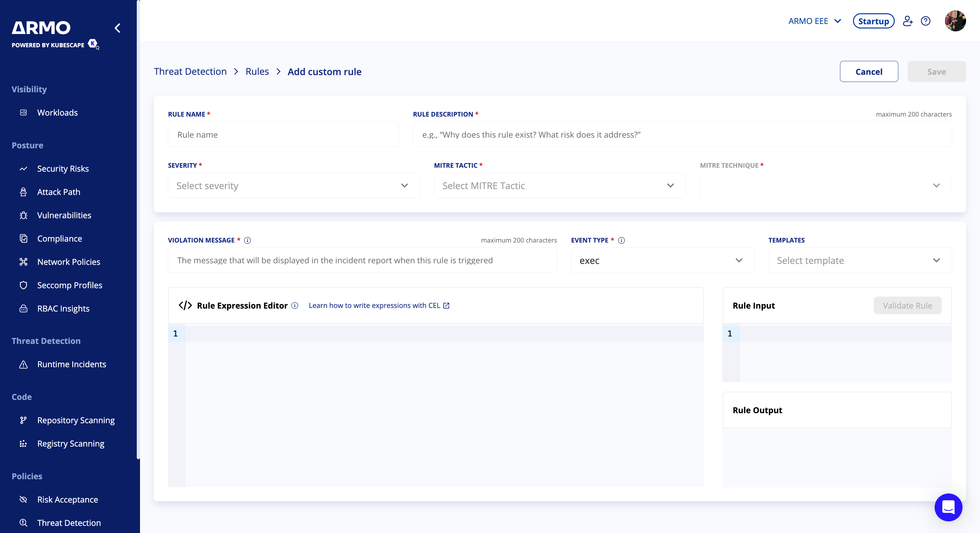Click the Startup plan badge
980x533 pixels.
873,21
